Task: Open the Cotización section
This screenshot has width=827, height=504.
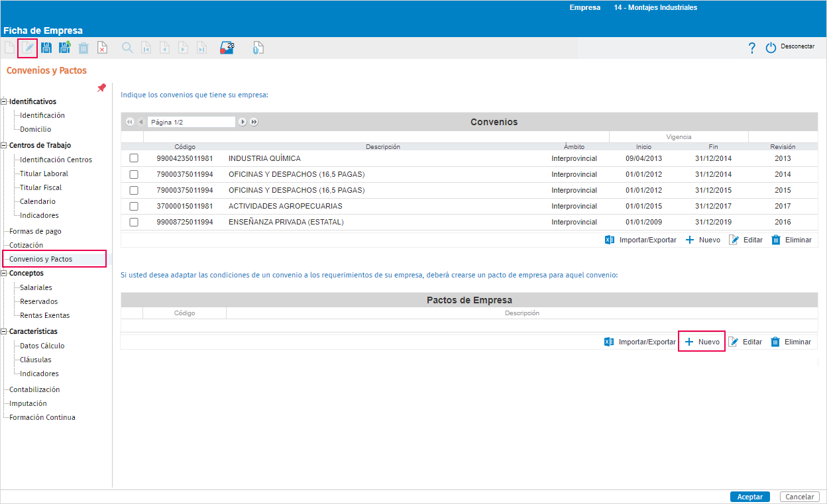Action: (27, 245)
